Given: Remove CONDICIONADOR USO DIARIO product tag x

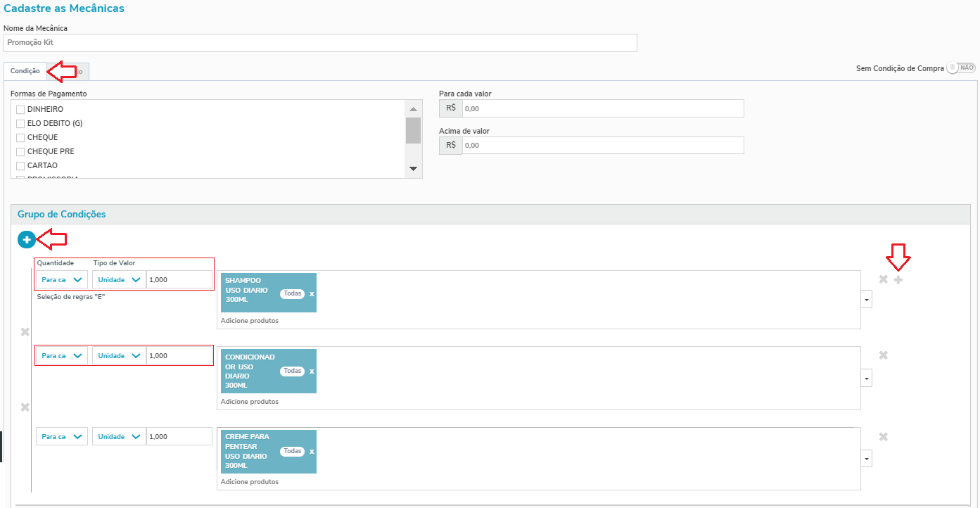Looking at the screenshot, I should pos(312,371).
